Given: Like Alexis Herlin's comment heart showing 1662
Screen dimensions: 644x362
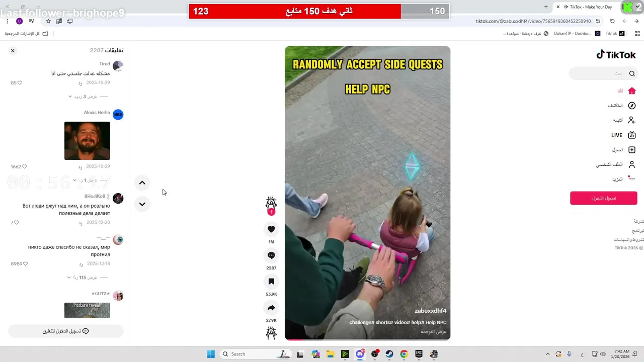Looking at the screenshot, I should point(24,166).
